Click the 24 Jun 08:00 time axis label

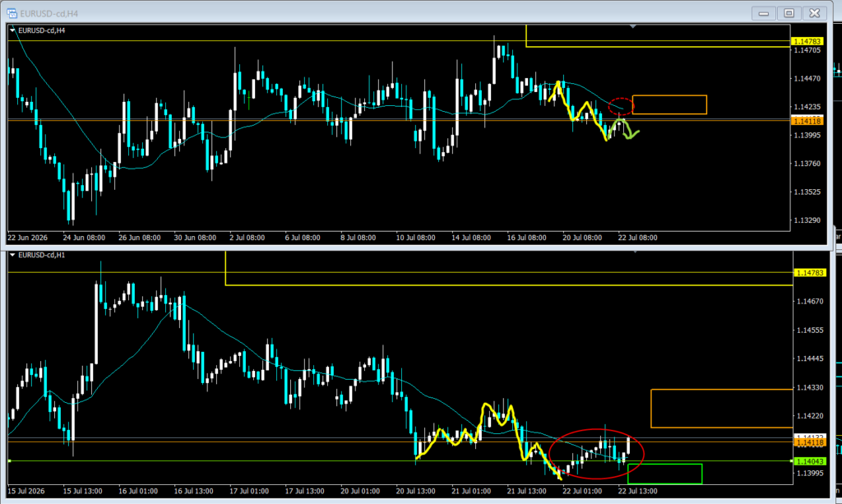(84, 238)
